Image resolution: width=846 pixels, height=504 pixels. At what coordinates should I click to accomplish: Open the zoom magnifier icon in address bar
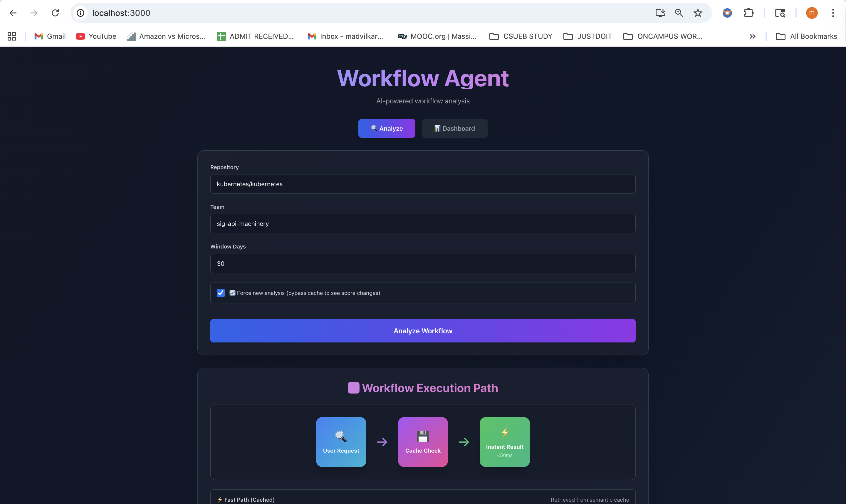[x=679, y=13]
